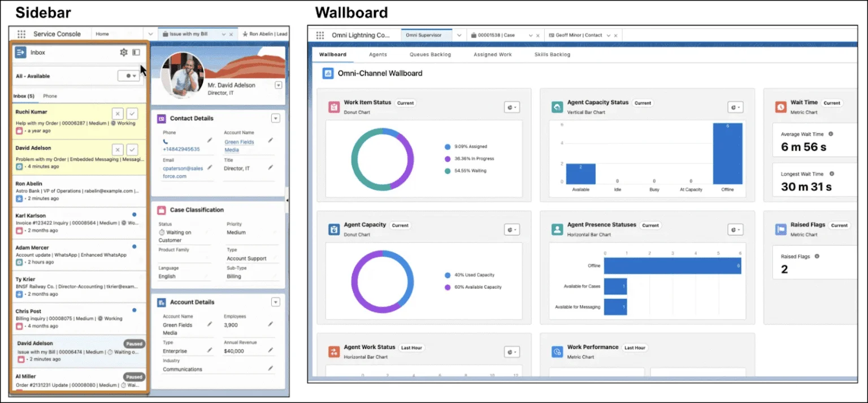
Task: Open the Omni Lightning Console app launcher
Action: pyautogui.click(x=320, y=35)
